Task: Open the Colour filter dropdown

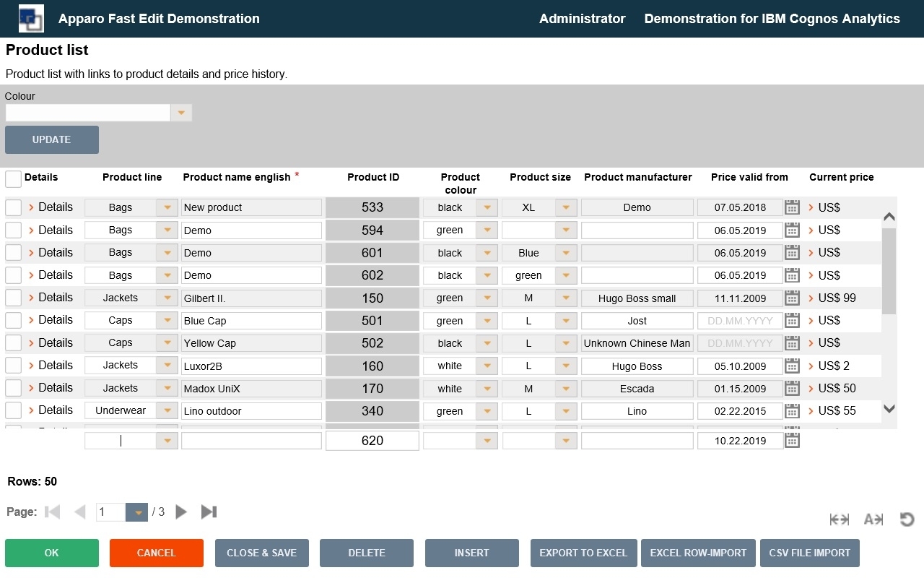Action: tap(181, 113)
